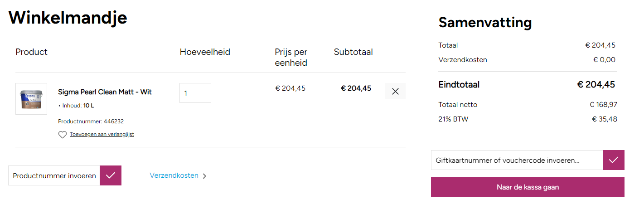Confirm product number with checkmark button
The image size is (644, 214).
click(110, 175)
